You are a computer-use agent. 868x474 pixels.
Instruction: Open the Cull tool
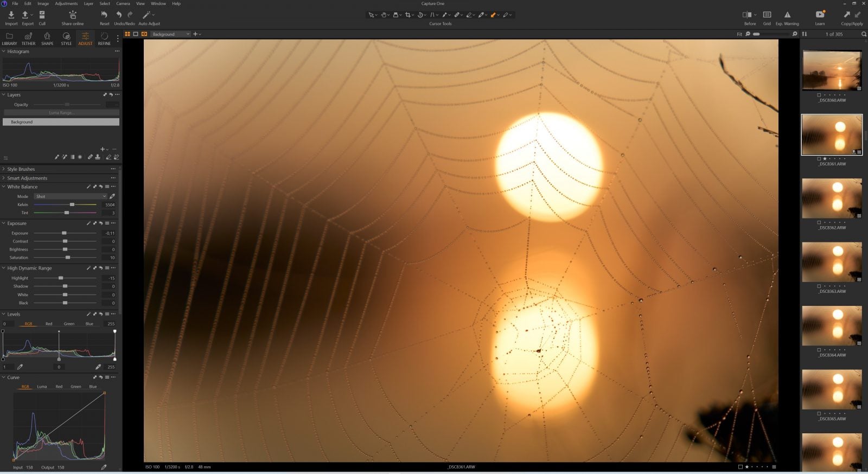click(x=42, y=15)
